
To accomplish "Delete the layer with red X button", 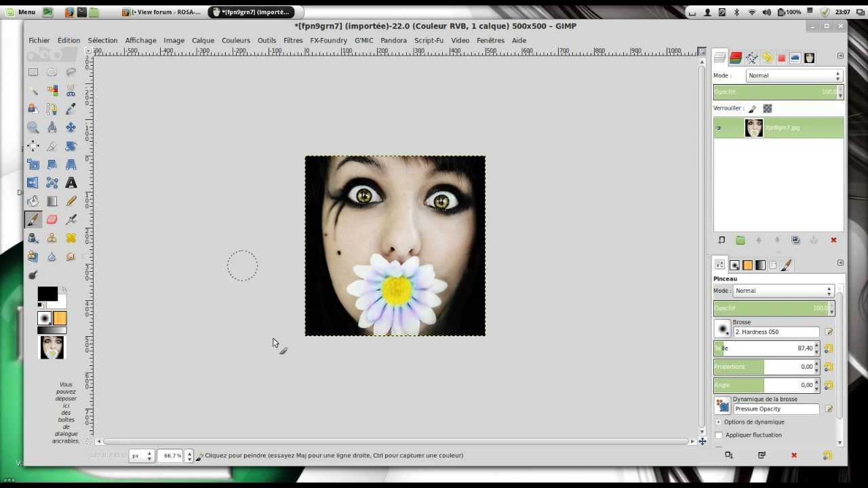I will [833, 240].
